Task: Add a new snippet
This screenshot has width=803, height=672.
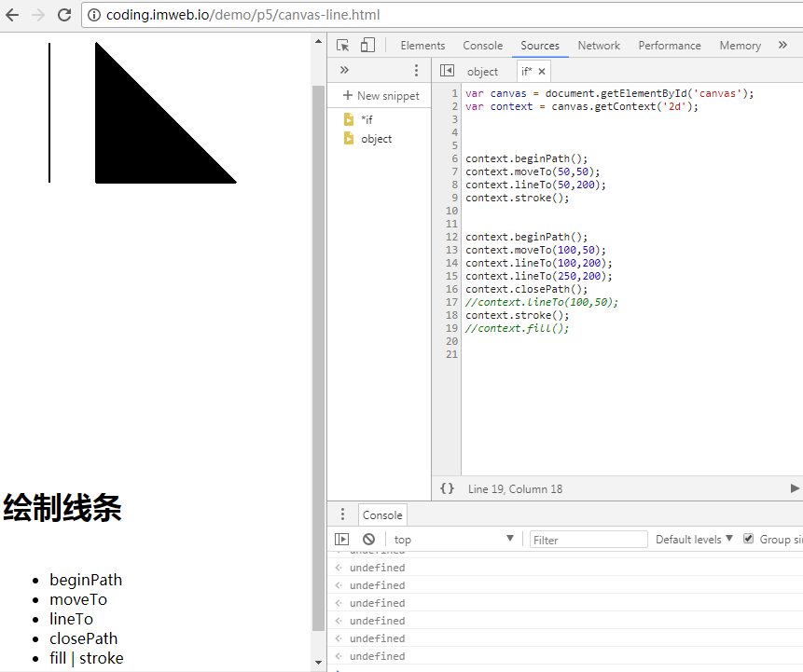Action: tap(381, 96)
